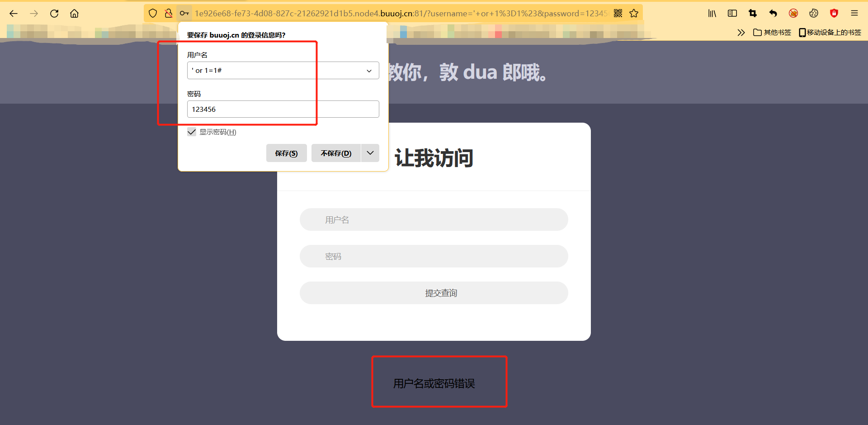Open the Firefox Library icon
This screenshot has width=868, height=425.
(712, 13)
